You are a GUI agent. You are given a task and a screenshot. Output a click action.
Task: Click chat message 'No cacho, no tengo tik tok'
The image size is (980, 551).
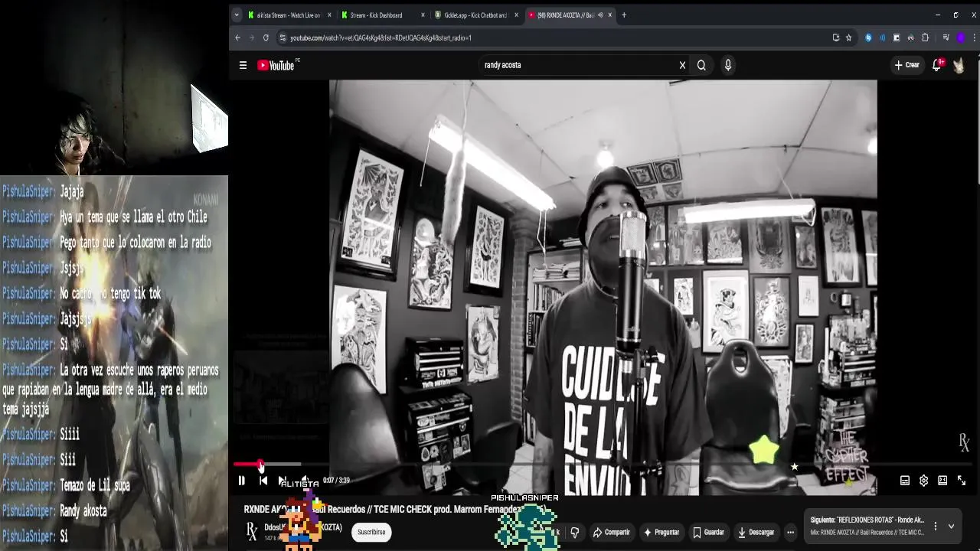[x=110, y=293]
